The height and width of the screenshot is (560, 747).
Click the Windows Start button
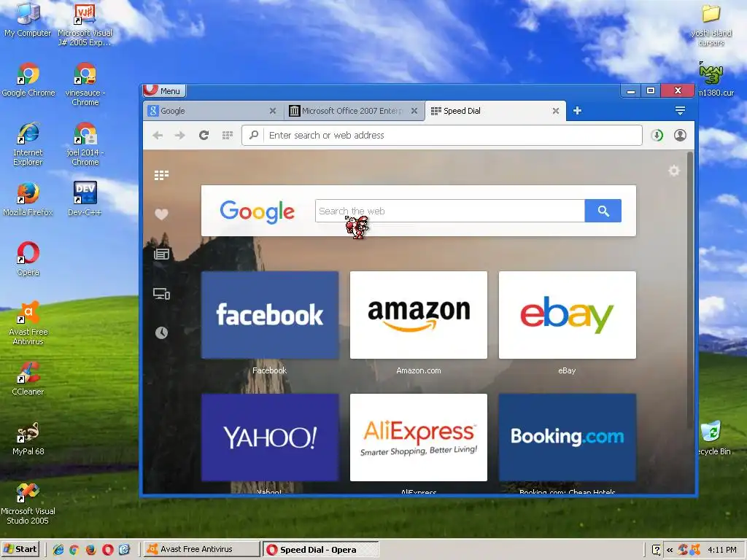[x=20, y=549]
